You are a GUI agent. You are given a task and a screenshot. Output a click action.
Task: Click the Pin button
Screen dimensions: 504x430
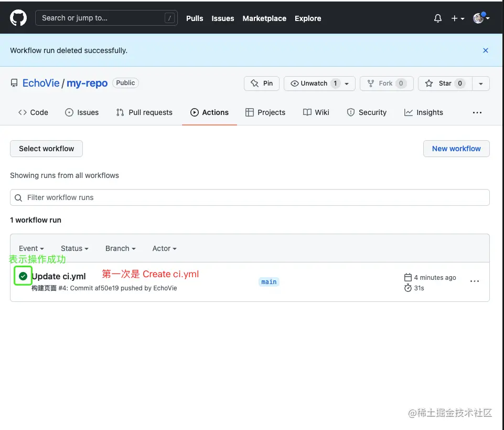click(x=261, y=83)
